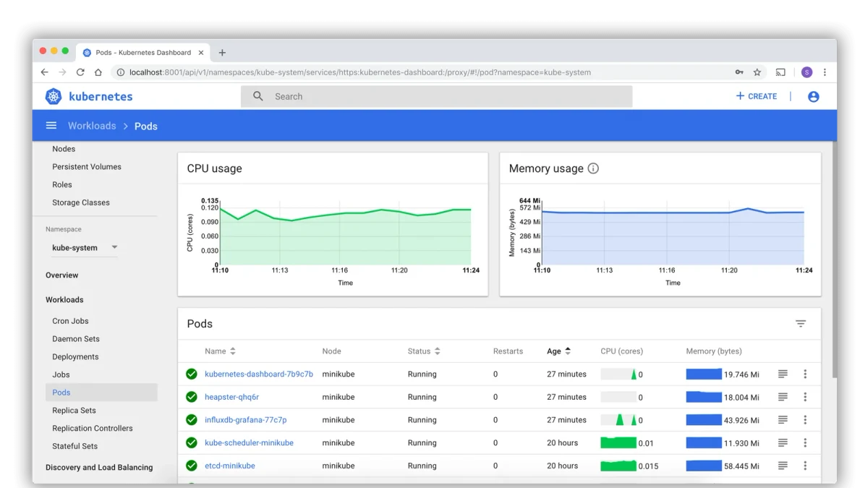The width and height of the screenshot is (868, 488).
Task: Click the CREATE button
Action: [757, 96]
